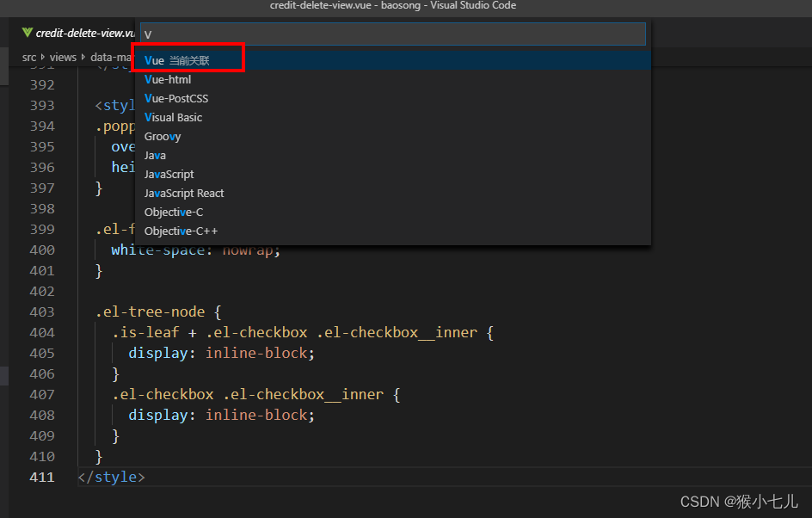Viewport: 812px width, 518px height.
Task: Click line number 411 in the gutter
Action: pos(42,477)
